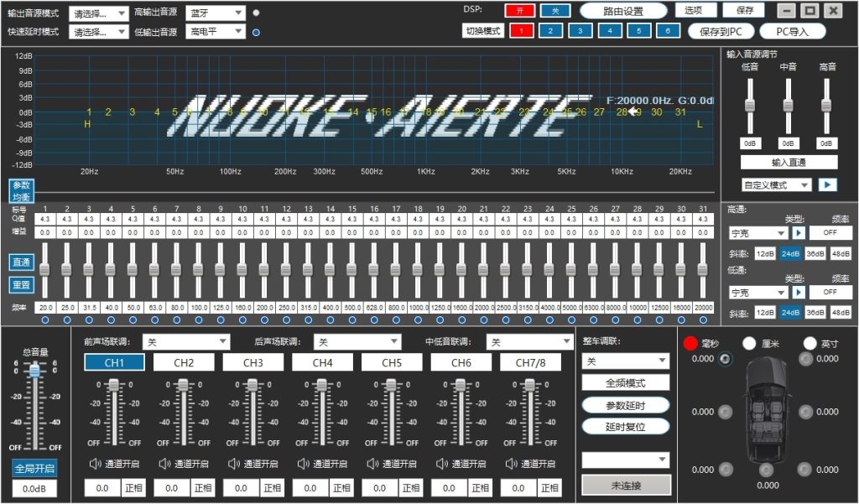
Task: Pick the middle-right speaker beside the car
Action: (805, 412)
